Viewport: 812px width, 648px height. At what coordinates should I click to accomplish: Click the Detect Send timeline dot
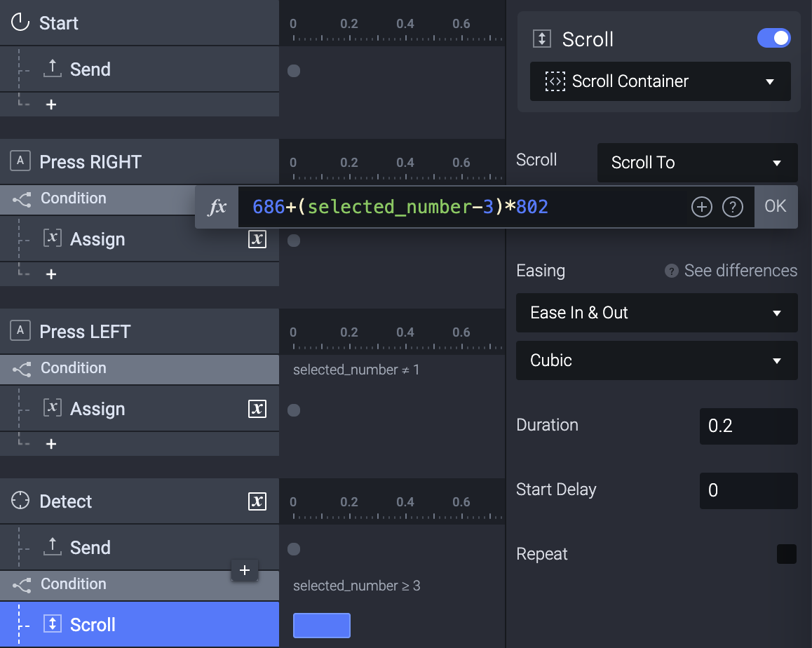click(x=294, y=549)
